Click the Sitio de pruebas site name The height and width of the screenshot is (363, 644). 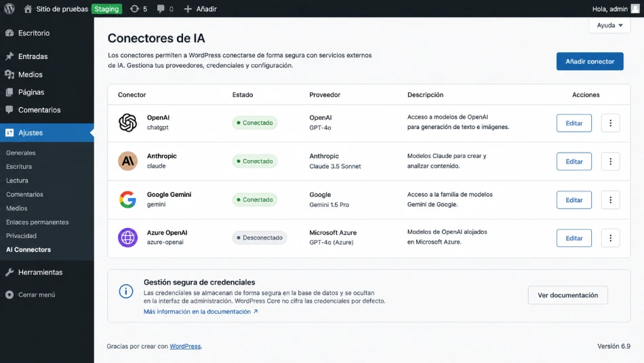point(62,9)
